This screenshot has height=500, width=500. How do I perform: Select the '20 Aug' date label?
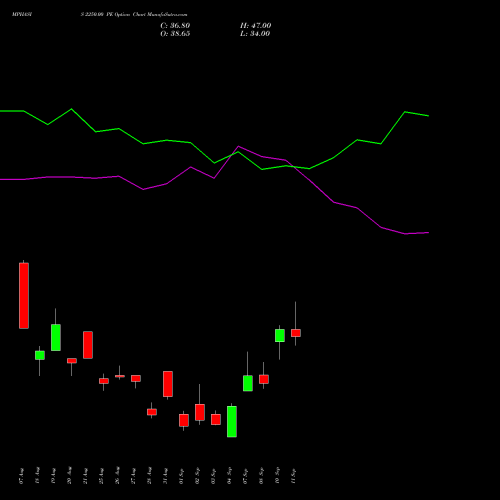[x=69, y=476]
